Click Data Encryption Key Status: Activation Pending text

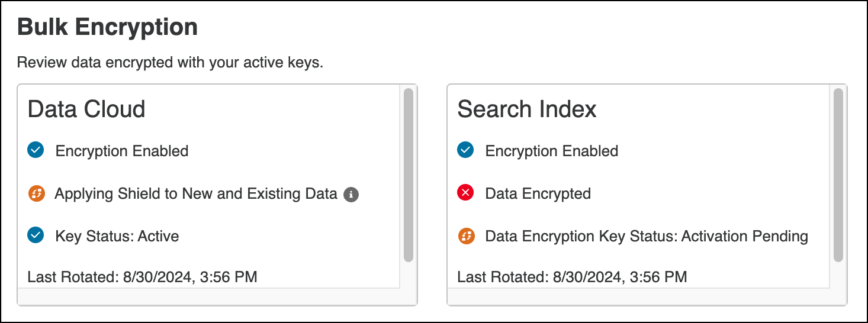point(647,236)
